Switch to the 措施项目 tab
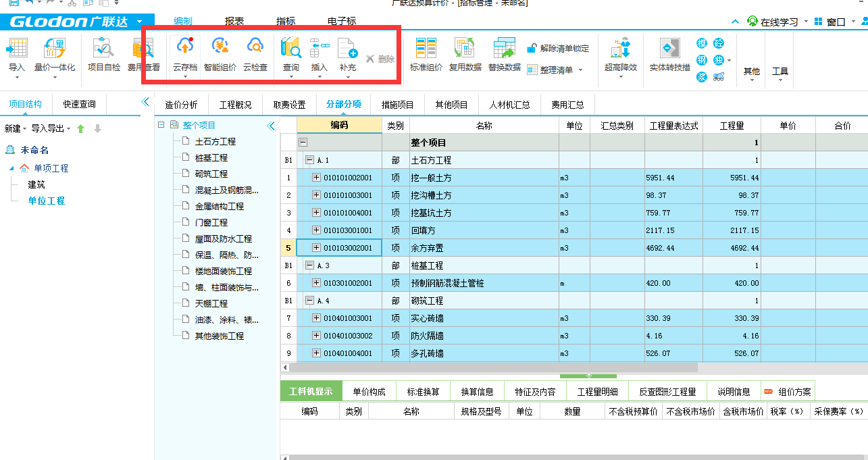The width and height of the screenshot is (868, 460). [x=398, y=105]
